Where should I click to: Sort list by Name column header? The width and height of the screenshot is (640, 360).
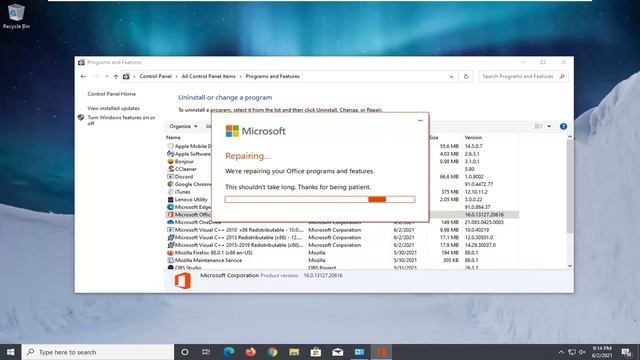(x=173, y=138)
